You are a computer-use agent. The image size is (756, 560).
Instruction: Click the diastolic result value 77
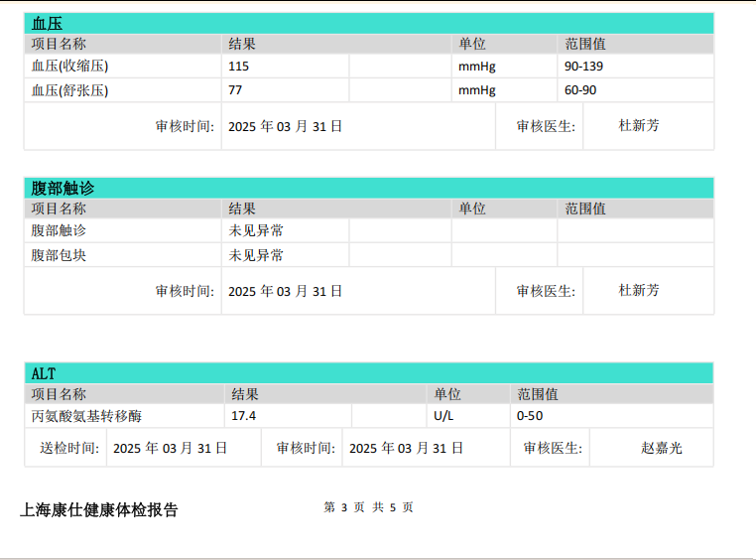pyautogui.click(x=236, y=90)
